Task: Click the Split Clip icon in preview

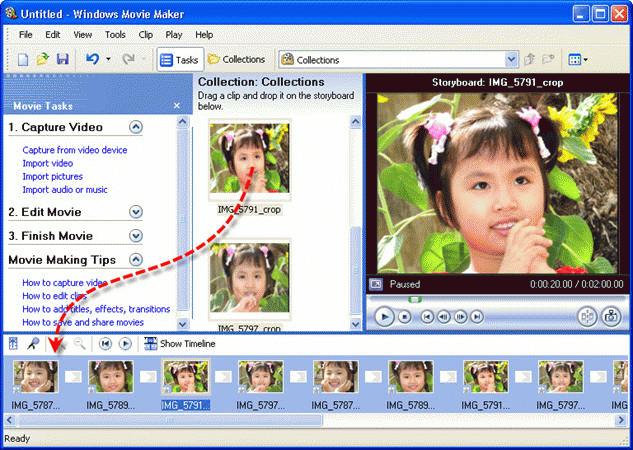Action: pos(587,316)
